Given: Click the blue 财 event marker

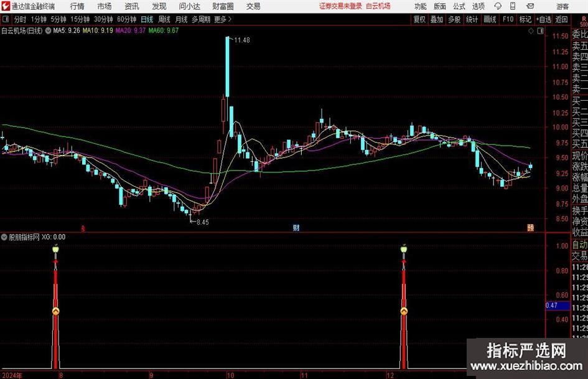Looking at the screenshot, I should 296,227.
